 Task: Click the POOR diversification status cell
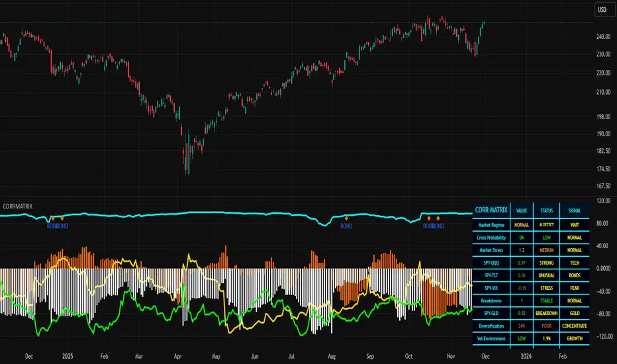(547, 326)
